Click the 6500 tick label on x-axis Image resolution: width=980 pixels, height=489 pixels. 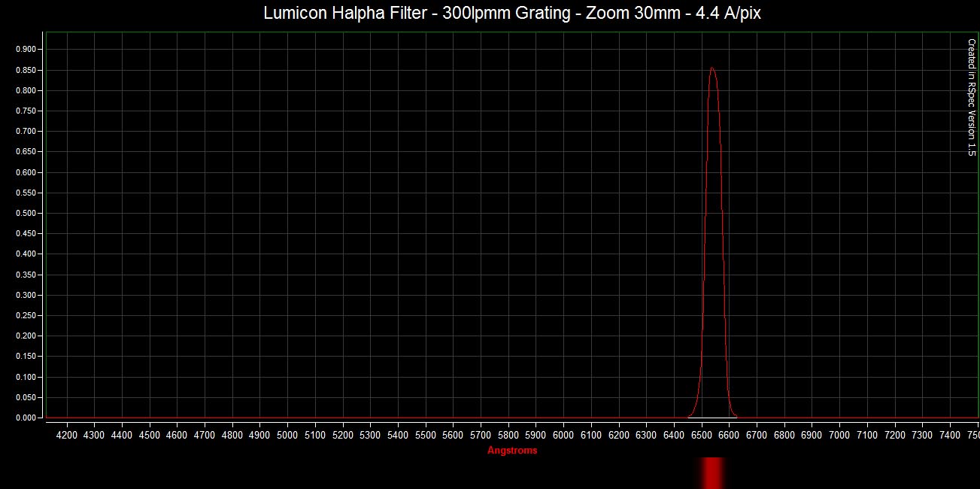[701, 435]
